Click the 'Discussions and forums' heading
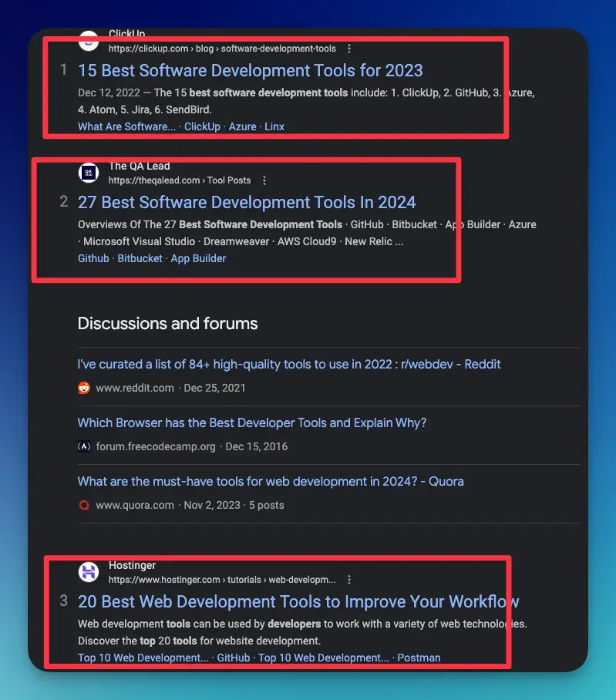The width and height of the screenshot is (616, 700). click(168, 323)
